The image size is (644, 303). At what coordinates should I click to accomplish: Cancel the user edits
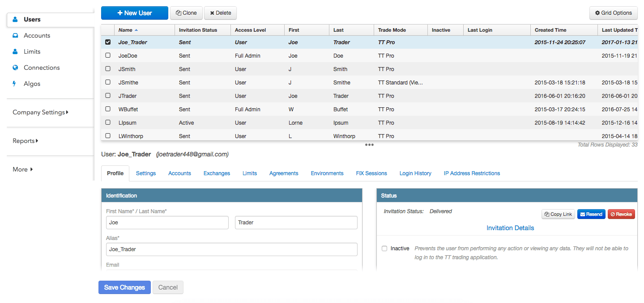[168, 287]
